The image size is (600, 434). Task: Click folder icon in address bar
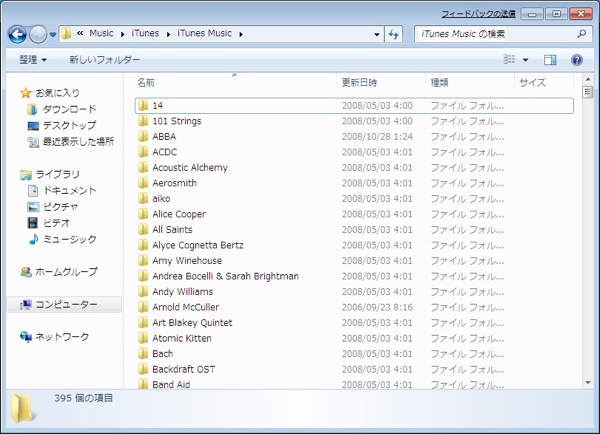[x=66, y=33]
